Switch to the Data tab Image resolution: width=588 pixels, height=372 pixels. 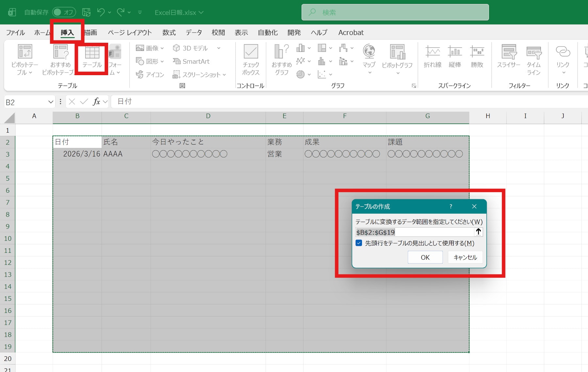pyautogui.click(x=194, y=33)
